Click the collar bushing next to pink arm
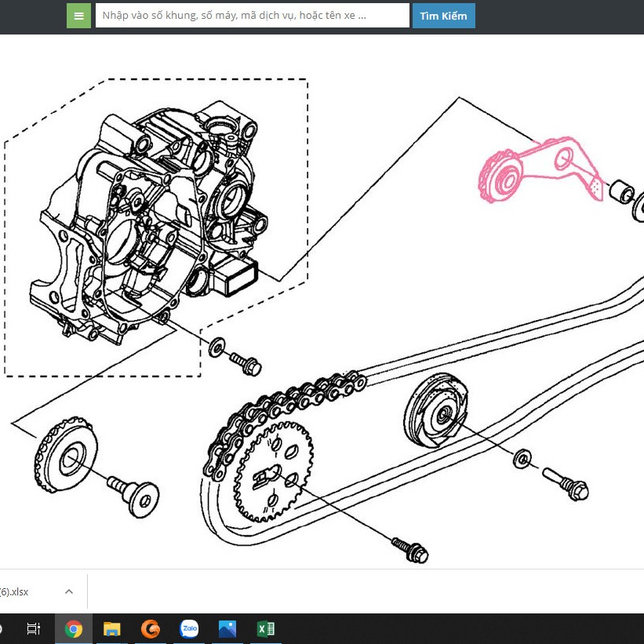Viewport: 644px width, 644px height. pyautogui.click(x=623, y=191)
